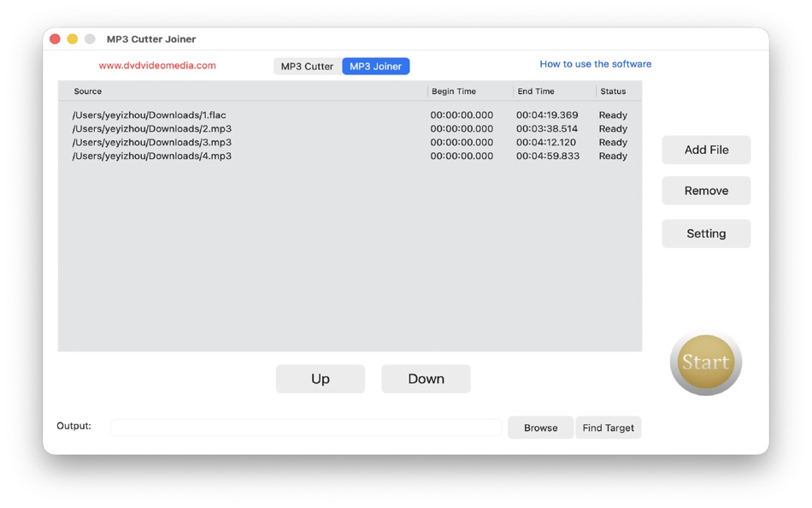Browse for an output folder
Image resolution: width=812 pixels, height=508 pixels.
pos(540,428)
